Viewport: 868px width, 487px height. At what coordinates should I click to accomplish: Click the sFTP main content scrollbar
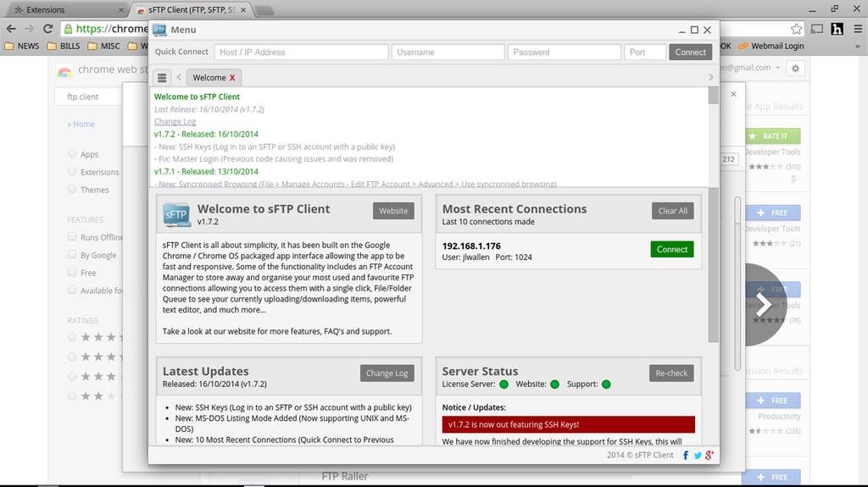(x=714, y=266)
